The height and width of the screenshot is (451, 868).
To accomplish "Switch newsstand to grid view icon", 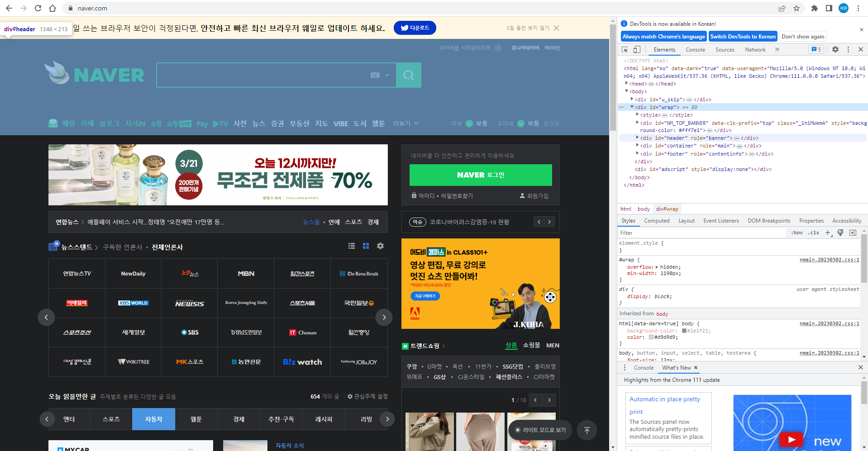I will tap(366, 246).
